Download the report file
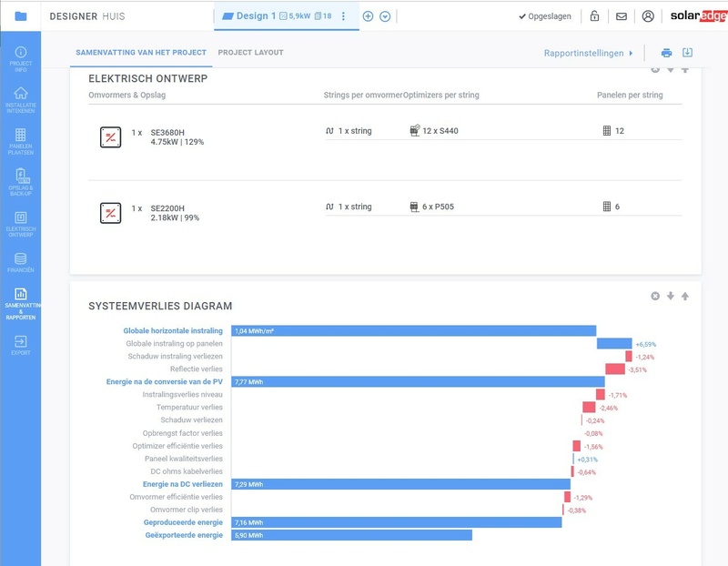The width and height of the screenshot is (728, 566). point(688,53)
